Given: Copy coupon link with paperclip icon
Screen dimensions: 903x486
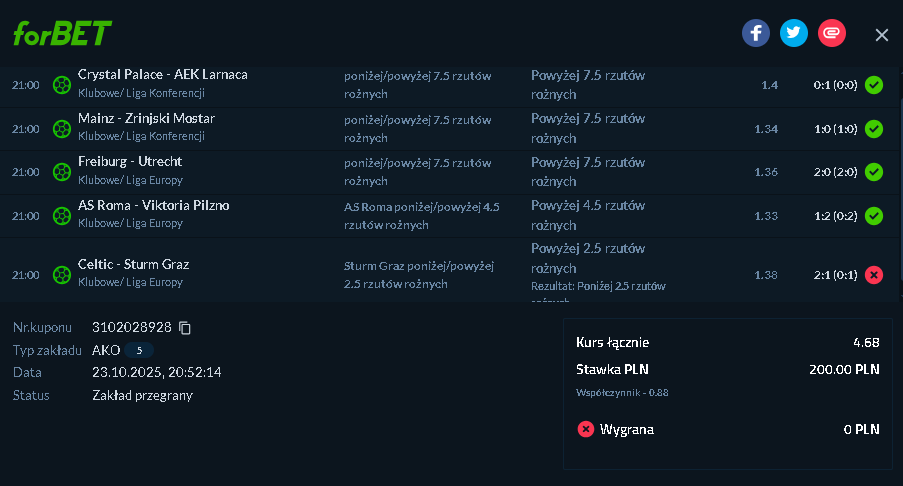Looking at the screenshot, I should (832, 33).
